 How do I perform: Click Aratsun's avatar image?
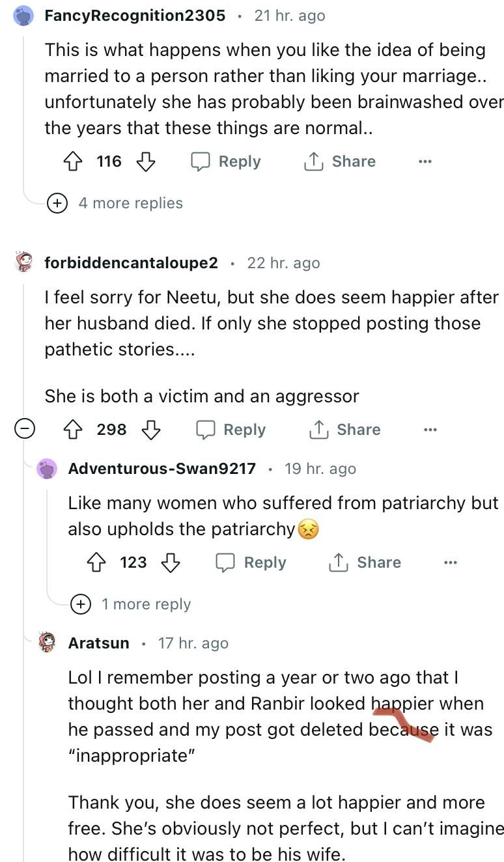[48, 642]
